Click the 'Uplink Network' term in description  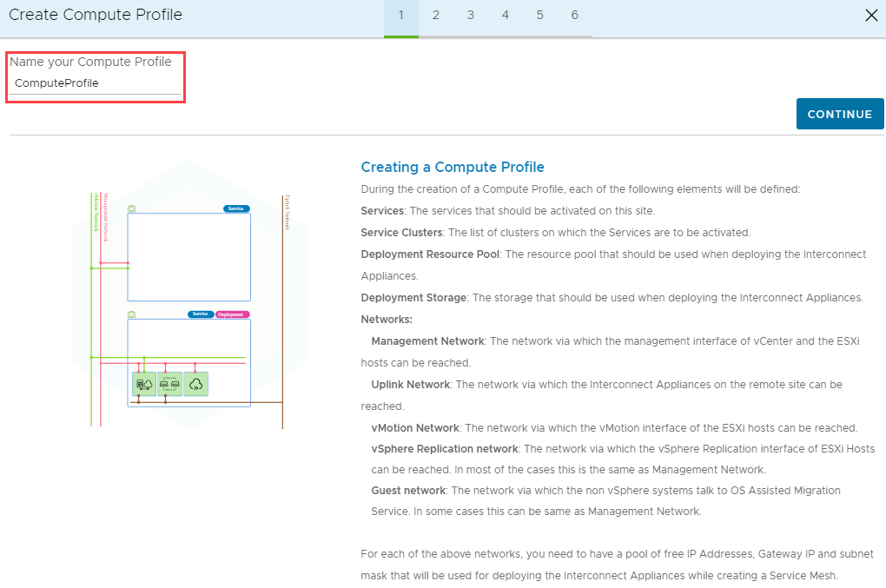(410, 385)
